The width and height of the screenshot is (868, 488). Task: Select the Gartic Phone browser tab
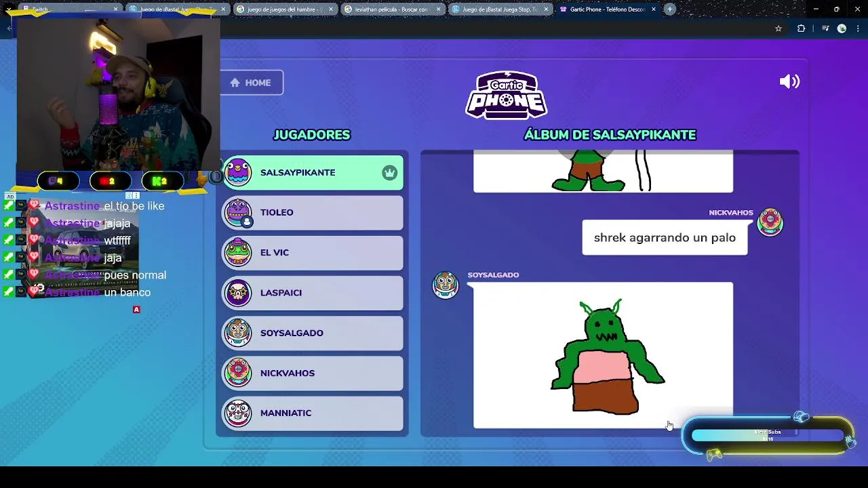[606, 9]
